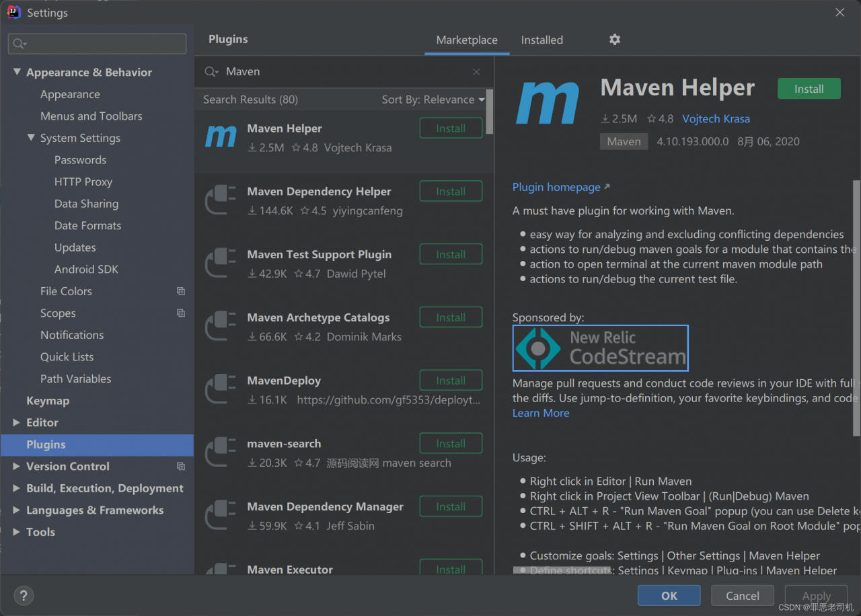Dismiss the dialog with Cancel

point(743,596)
